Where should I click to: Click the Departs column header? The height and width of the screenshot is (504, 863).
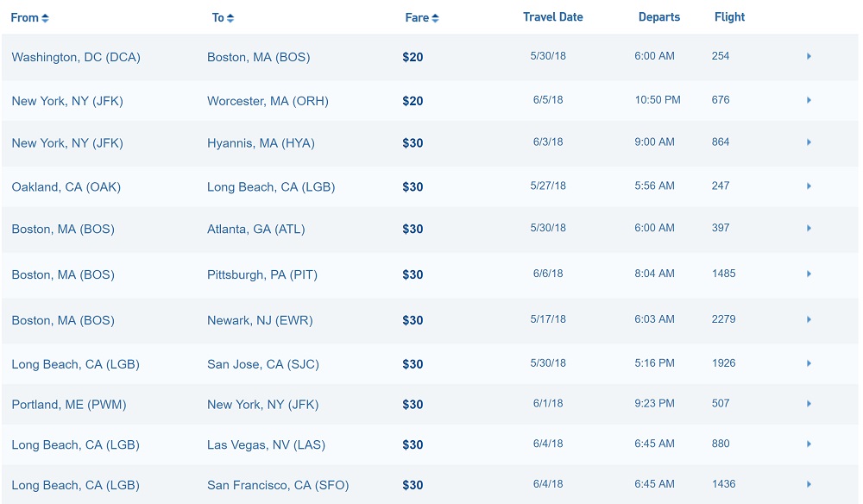[658, 17]
